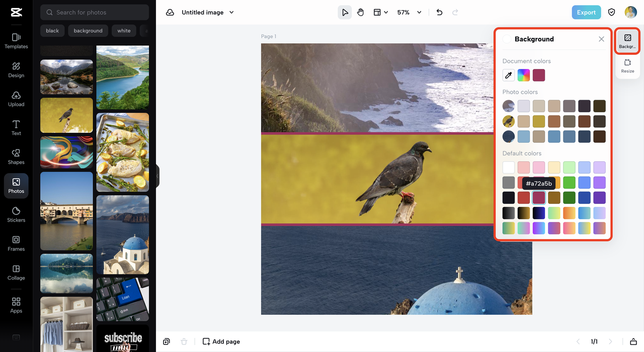Open the Design sidebar panel
644x352 pixels.
[x=16, y=70]
